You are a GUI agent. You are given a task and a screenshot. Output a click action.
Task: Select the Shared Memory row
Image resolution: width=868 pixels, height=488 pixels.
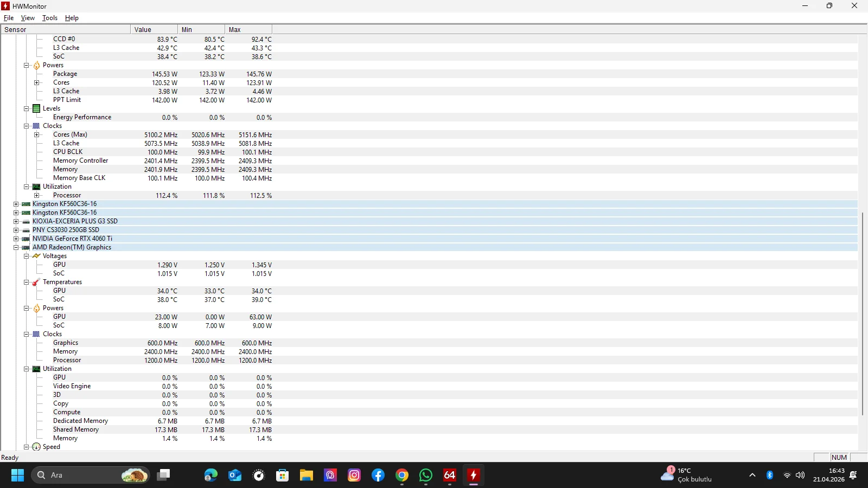click(429, 429)
